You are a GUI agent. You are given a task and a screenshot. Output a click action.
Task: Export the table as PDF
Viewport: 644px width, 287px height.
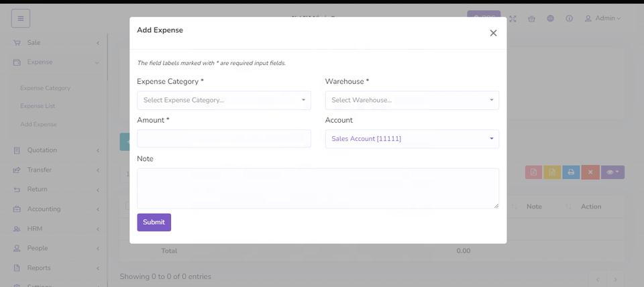click(533, 172)
